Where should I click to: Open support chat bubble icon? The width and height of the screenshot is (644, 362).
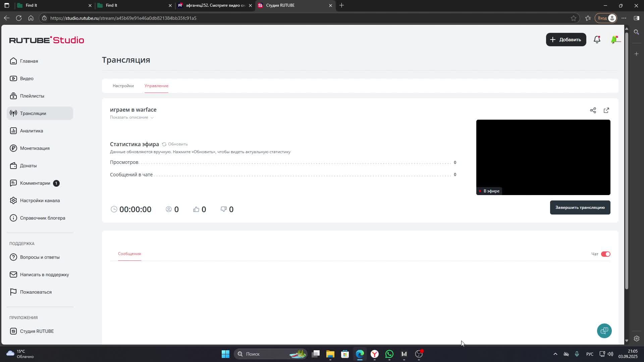tap(604, 331)
